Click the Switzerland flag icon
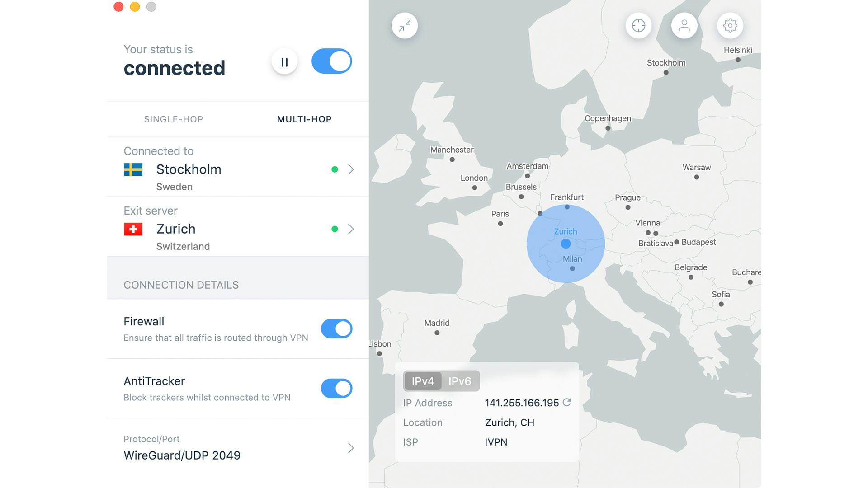This screenshot has width=868, height=488. (133, 229)
